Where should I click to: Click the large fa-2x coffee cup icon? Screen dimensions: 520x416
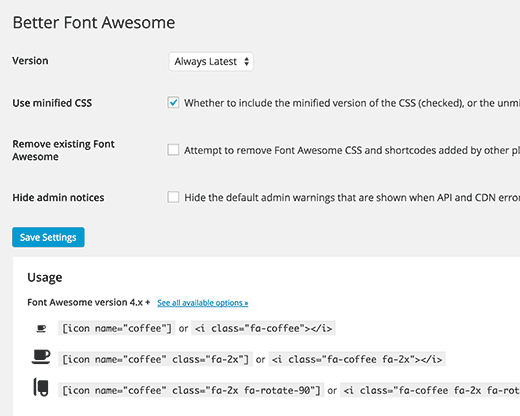tap(41, 357)
